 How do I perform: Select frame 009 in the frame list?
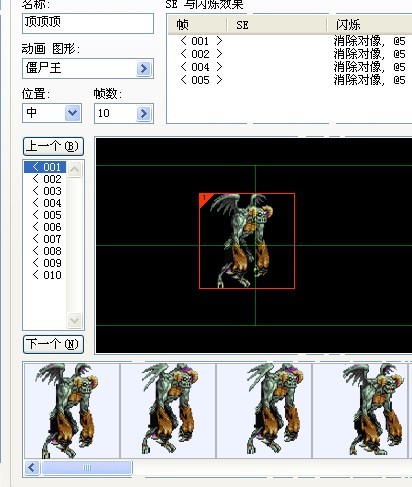[45, 263]
